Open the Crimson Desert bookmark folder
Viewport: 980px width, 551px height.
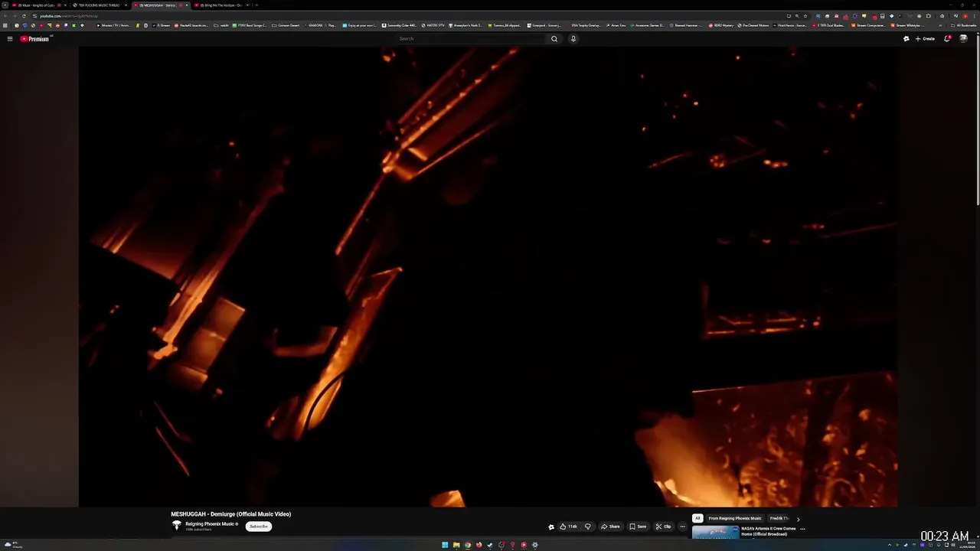(287, 25)
